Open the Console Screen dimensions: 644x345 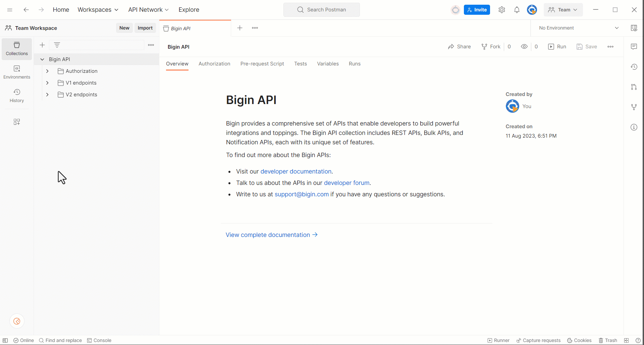click(99, 340)
